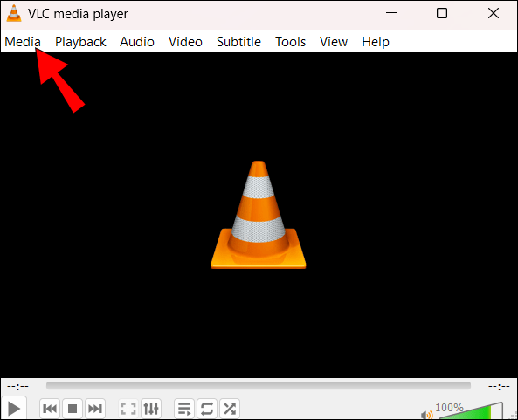Show extended settings equalizer icon

pyautogui.click(x=151, y=409)
